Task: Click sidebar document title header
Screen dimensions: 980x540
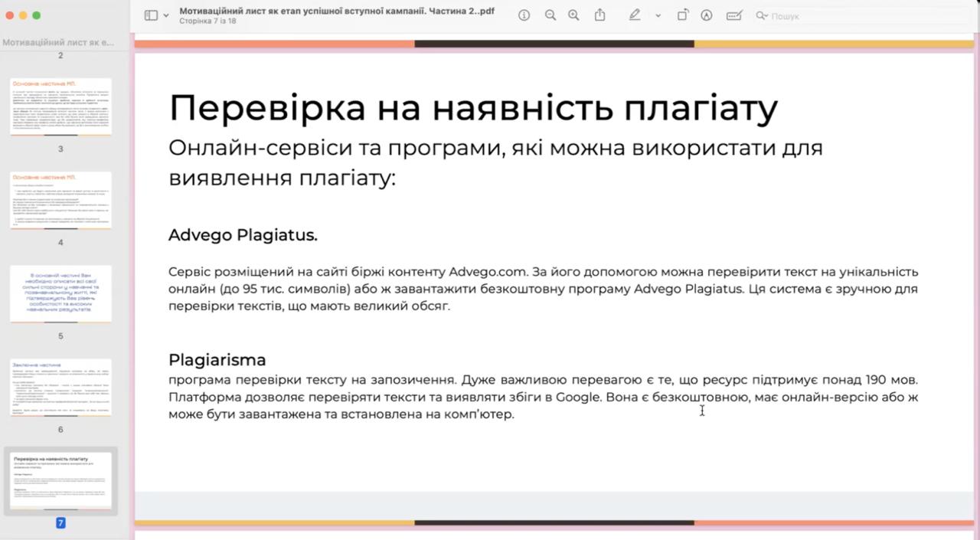Action: [58, 42]
